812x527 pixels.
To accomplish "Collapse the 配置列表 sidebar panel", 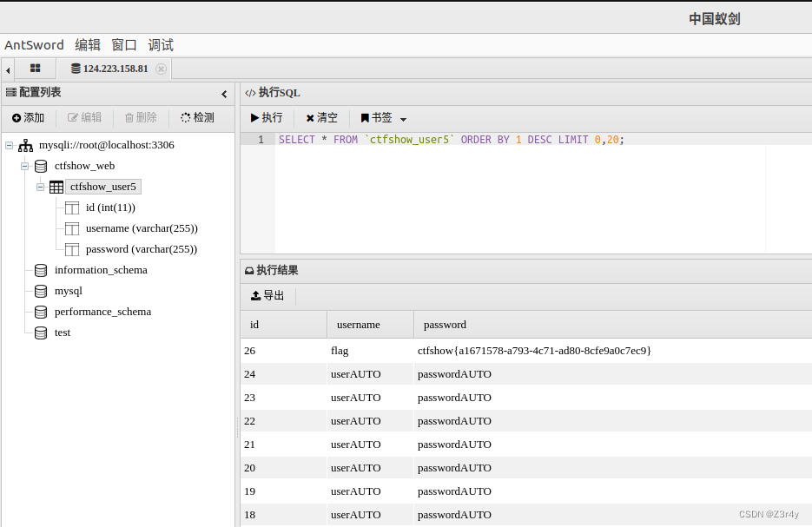I will pyautogui.click(x=224, y=92).
